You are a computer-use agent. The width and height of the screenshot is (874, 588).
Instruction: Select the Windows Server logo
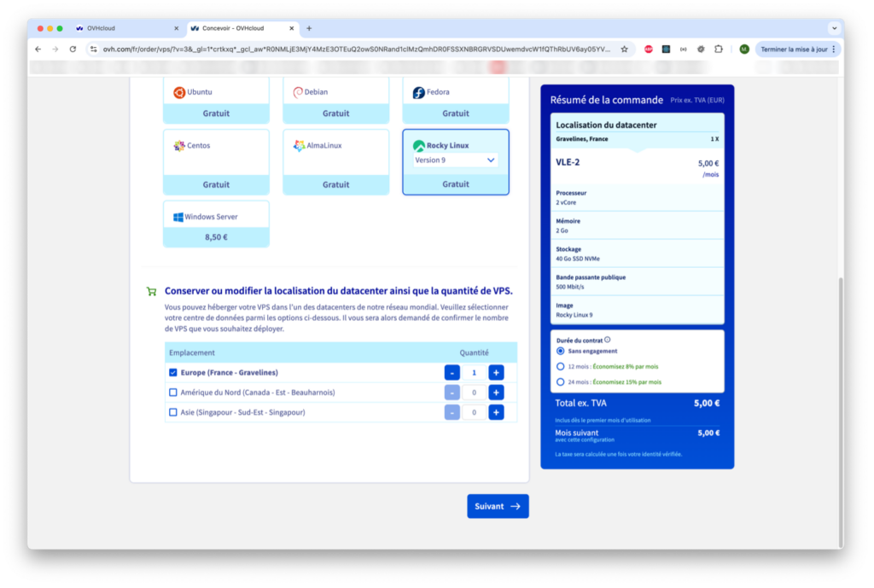tap(178, 217)
